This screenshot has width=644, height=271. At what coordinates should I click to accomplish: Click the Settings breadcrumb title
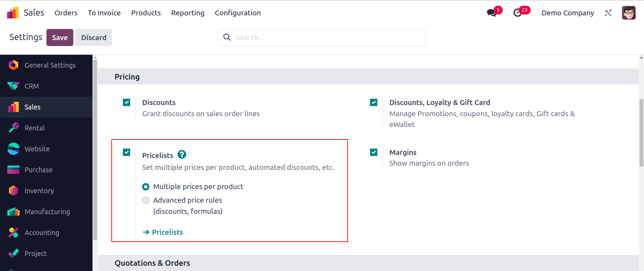point(26,37)
